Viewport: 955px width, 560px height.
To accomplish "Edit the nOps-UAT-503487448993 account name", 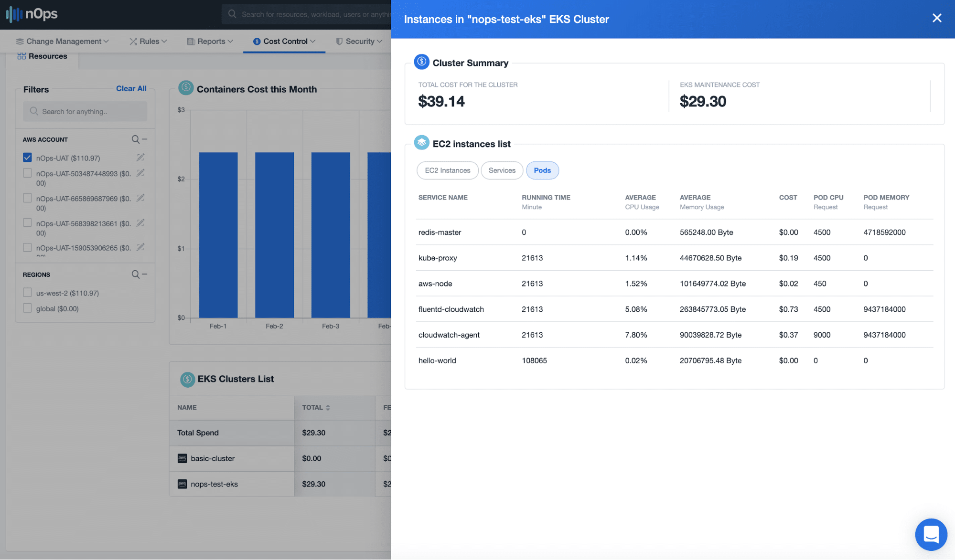I will 140,173.
